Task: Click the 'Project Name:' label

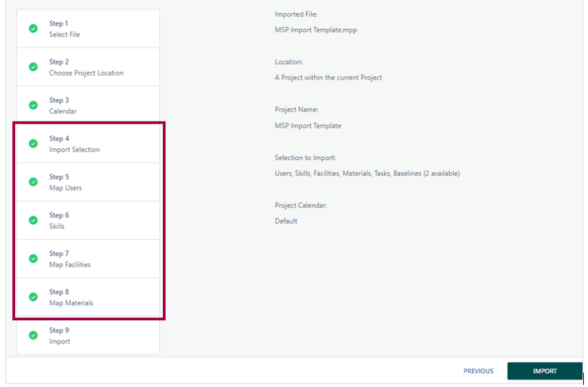Action: click(x=296, y=109)
